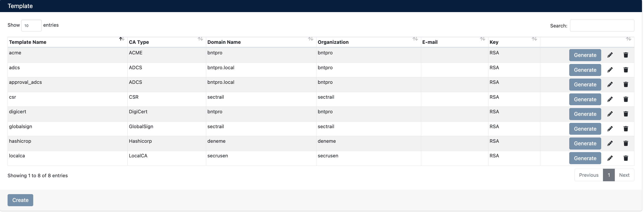
Task: Focus the Search input field
Action: [602, 25]
